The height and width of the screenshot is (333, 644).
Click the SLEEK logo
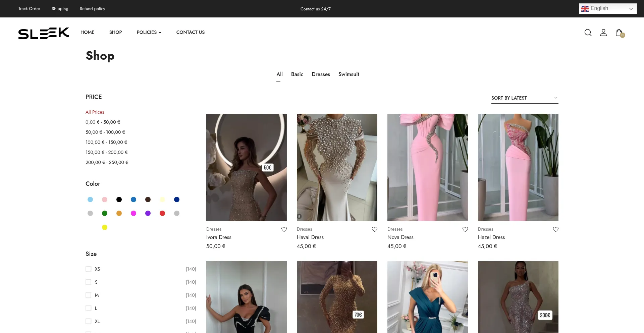click(x=44, y=33)
